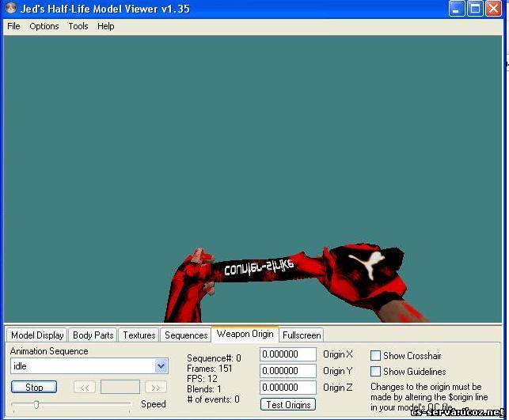Viewport: 509px width, 420px height.
Task: Open the File menu
Action: click(13, 26)
